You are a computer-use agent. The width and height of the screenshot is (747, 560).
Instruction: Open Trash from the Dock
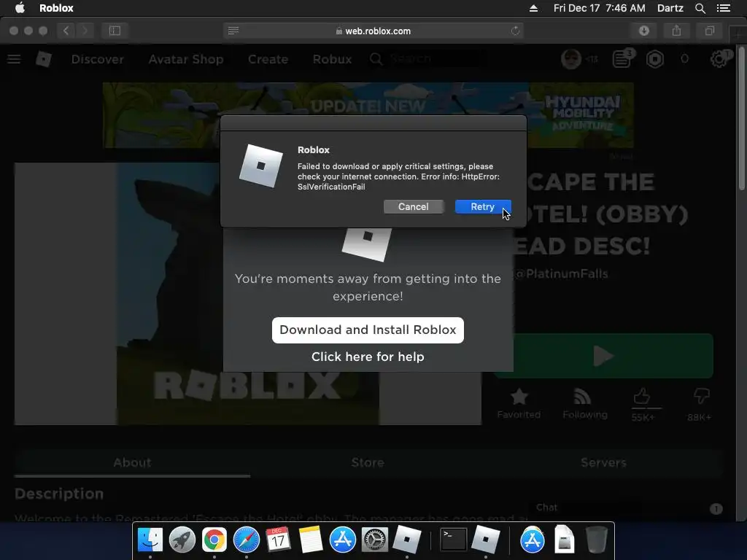(596, 540)
